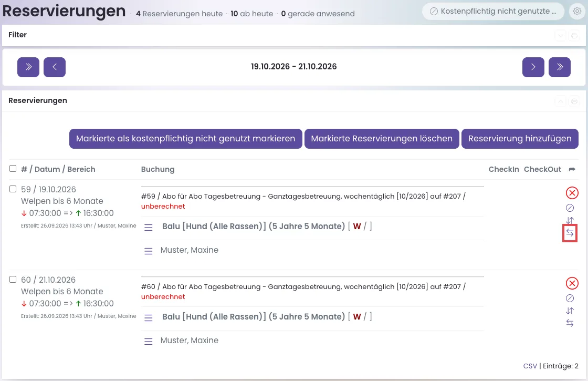588x381 pixels.
Task: Tick the checkbox for reservation 59
Action: pos(13,189)
